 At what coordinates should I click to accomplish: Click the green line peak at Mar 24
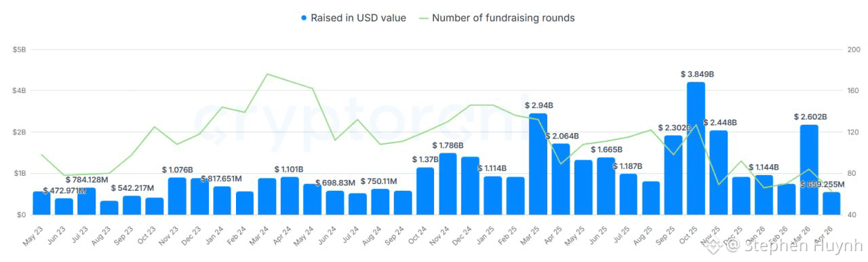267,74
